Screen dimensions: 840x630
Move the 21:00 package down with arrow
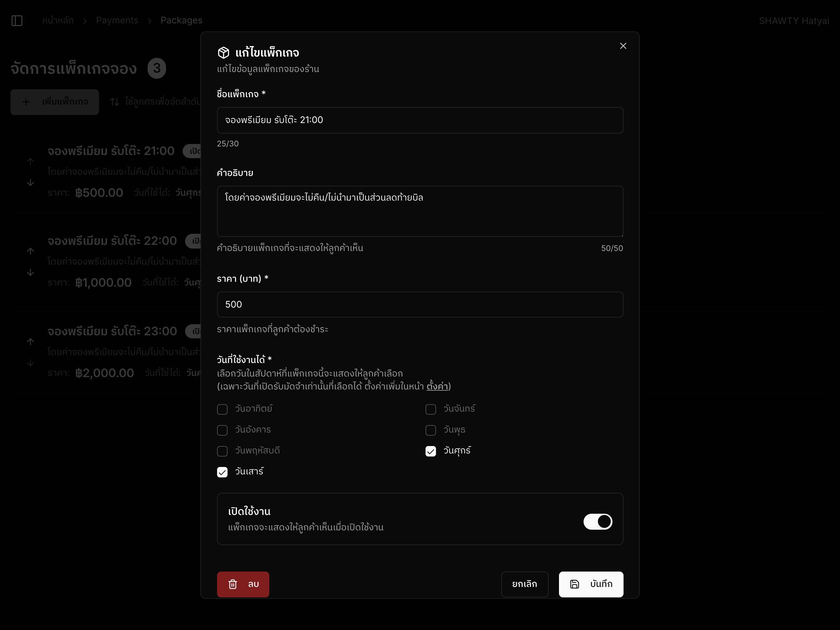(x=31, y=183)
